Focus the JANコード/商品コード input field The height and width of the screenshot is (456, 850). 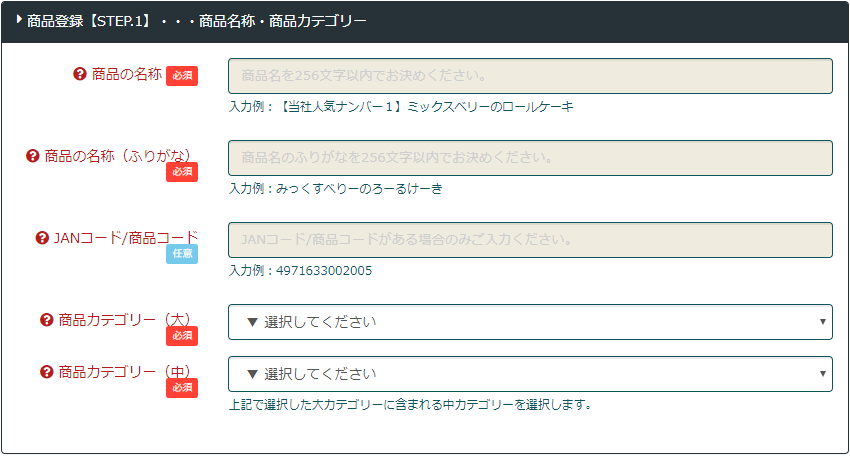coord(530,240)
